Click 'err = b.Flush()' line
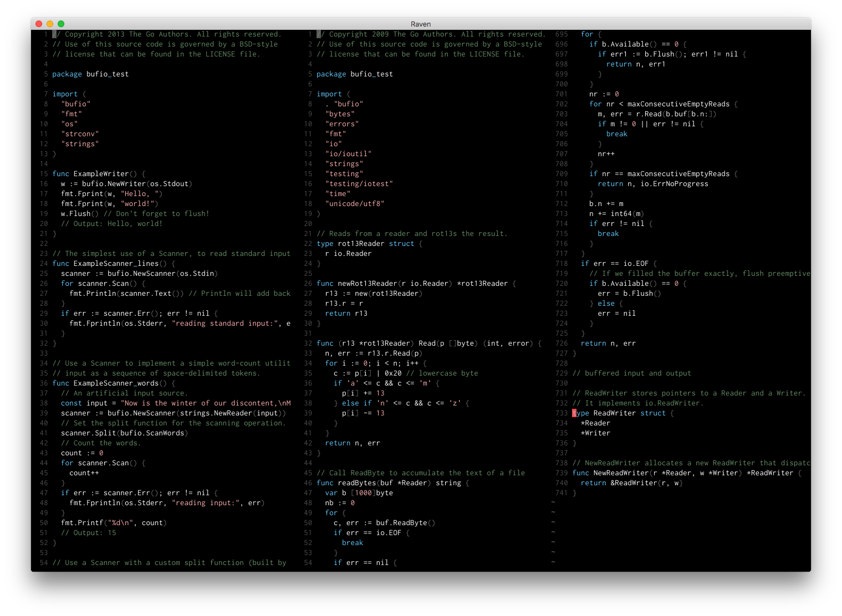Viewport: 842px width, 616px height. (x=630, y=294)
